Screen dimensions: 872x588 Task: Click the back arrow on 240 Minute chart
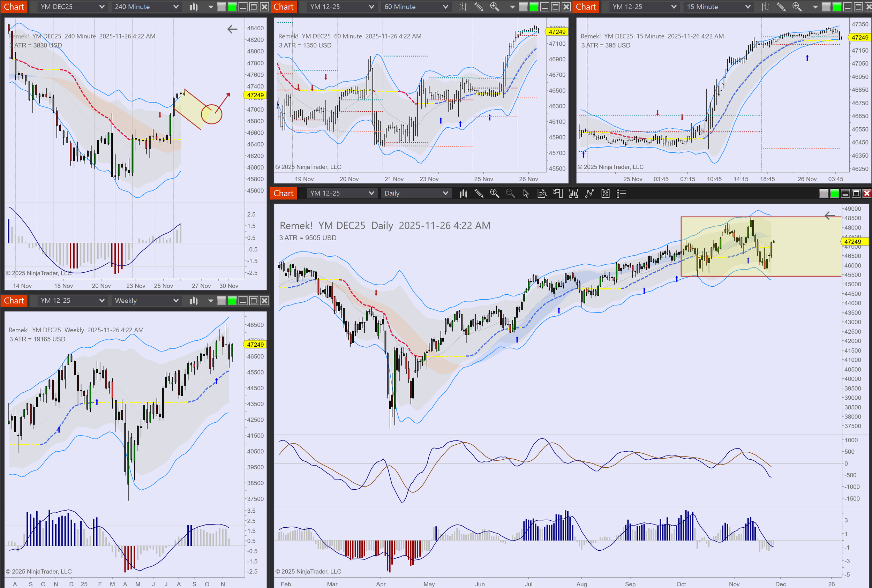pyautogui.click(x=232, y=29)
